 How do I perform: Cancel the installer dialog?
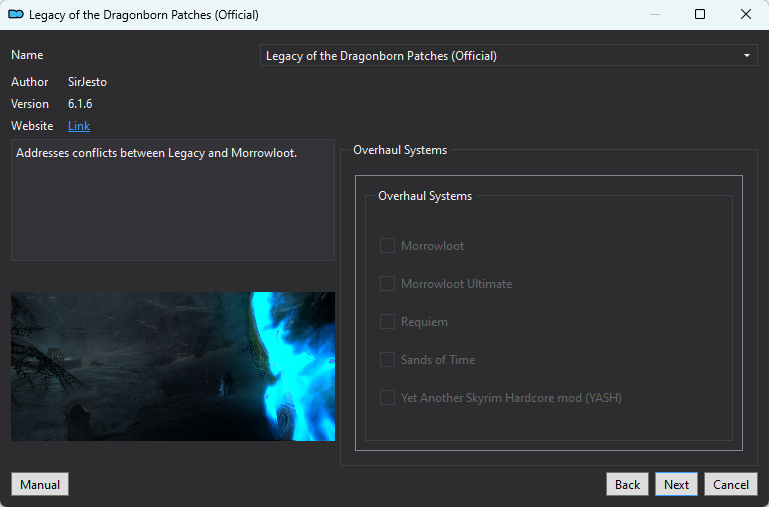tap(731, 484)
